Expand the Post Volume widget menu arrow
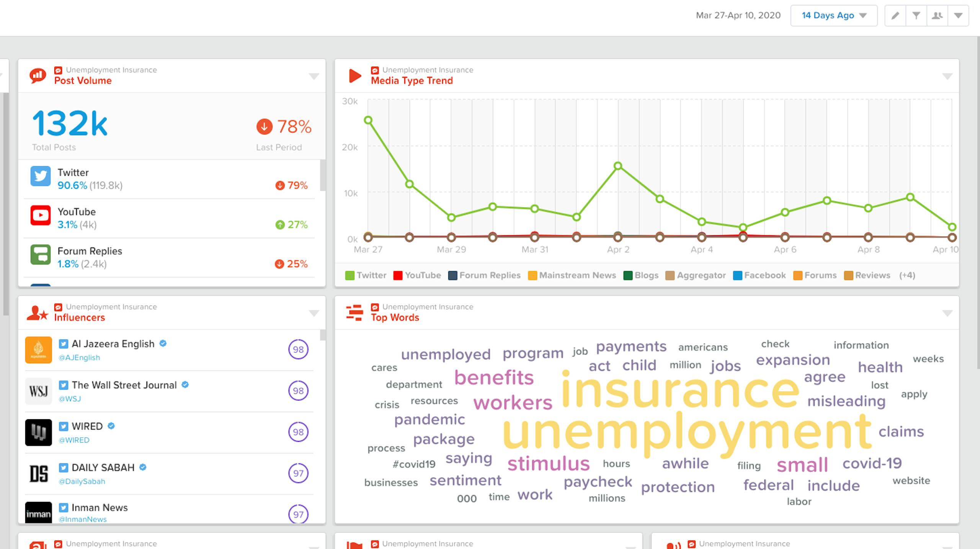Image resolution: width=980 pixels, height=549 pixels. click(x=314, y=76)
